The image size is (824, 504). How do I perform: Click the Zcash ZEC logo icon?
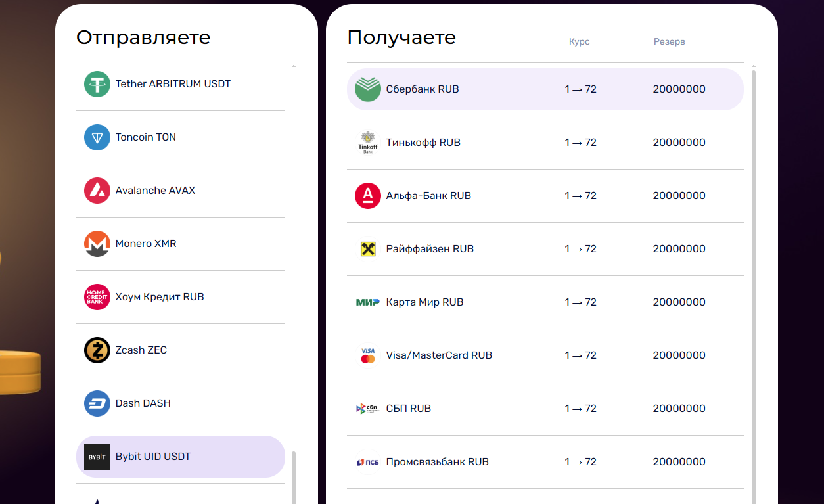[97, 350]
